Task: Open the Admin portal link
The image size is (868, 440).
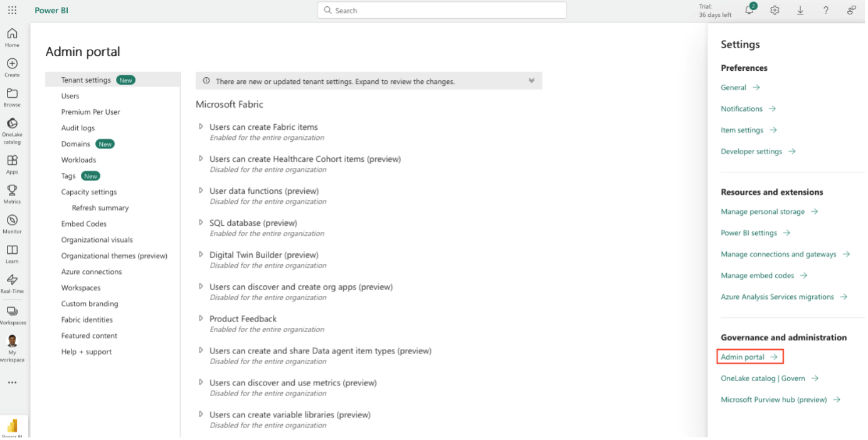Action: [x=745, y=357]
